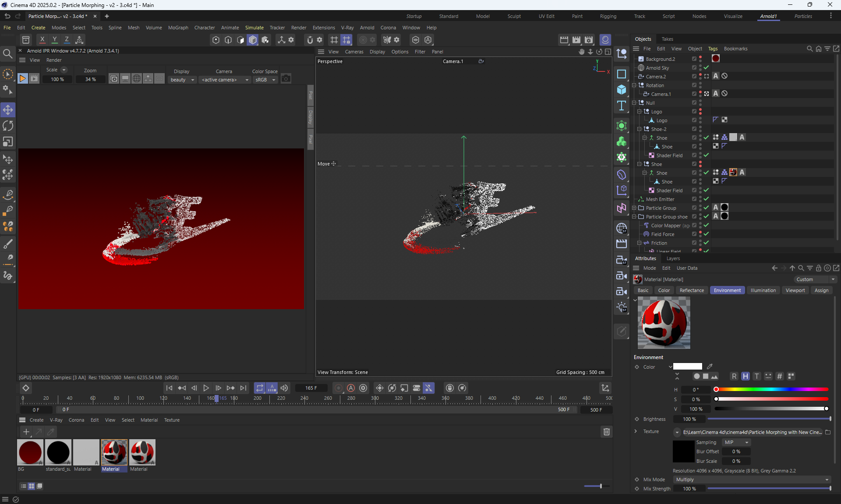Image resolution: width=841 pixels, height=504 pixels.
Task: Collapse the Shoe-2 hierarchy in Objects
Action: 640,129
